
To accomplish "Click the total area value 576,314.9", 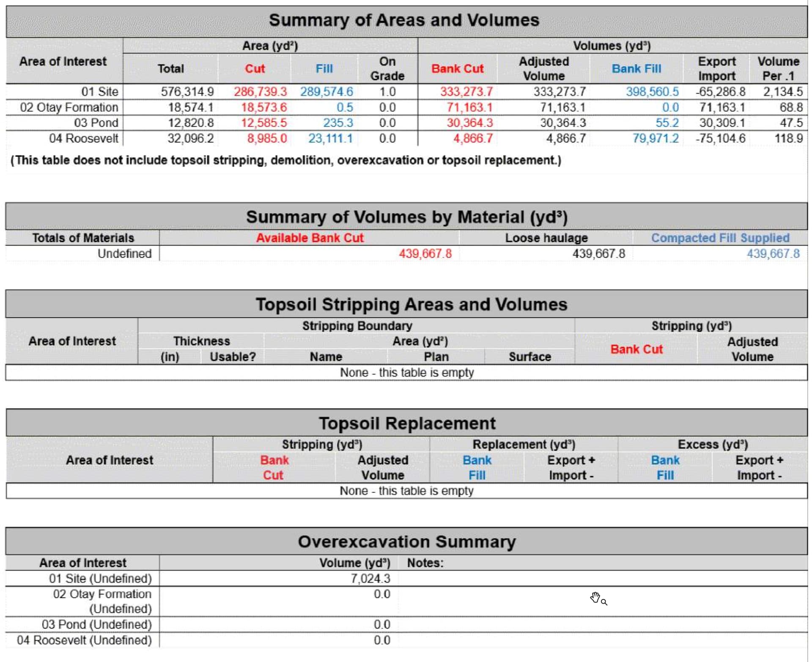I will coord(187,91).
